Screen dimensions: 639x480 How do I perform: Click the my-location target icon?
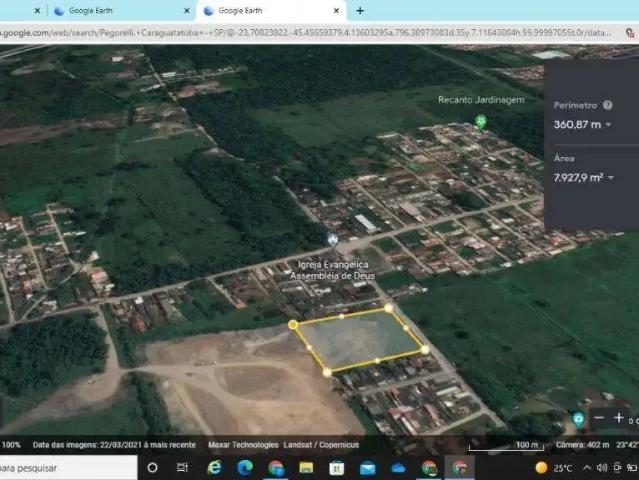[x=579, y=420]
